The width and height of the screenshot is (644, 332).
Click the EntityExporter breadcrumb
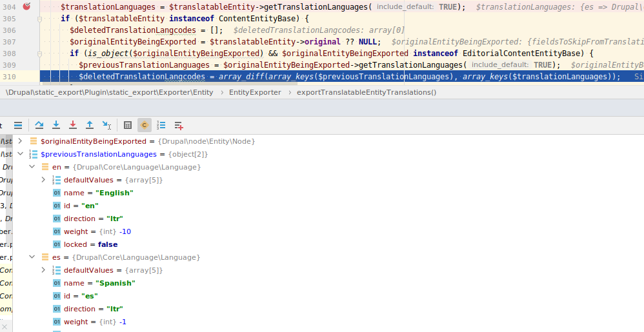[x=255, y=92]
